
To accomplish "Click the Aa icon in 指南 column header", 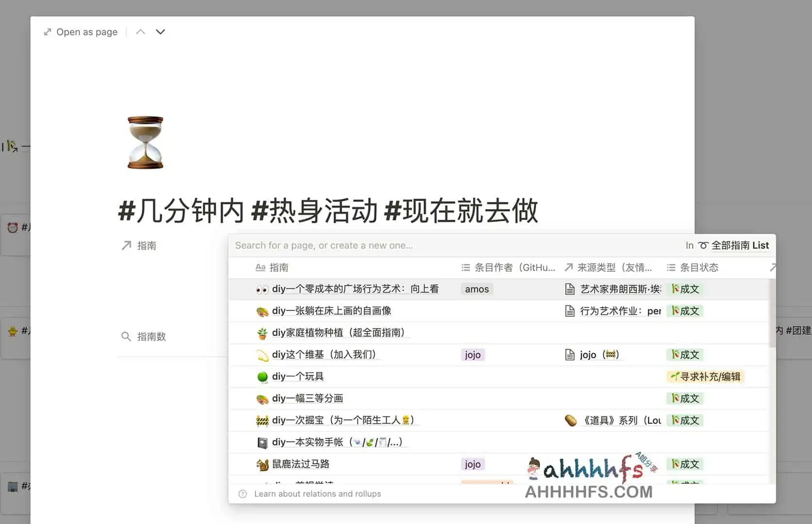I will pos(260,267).
